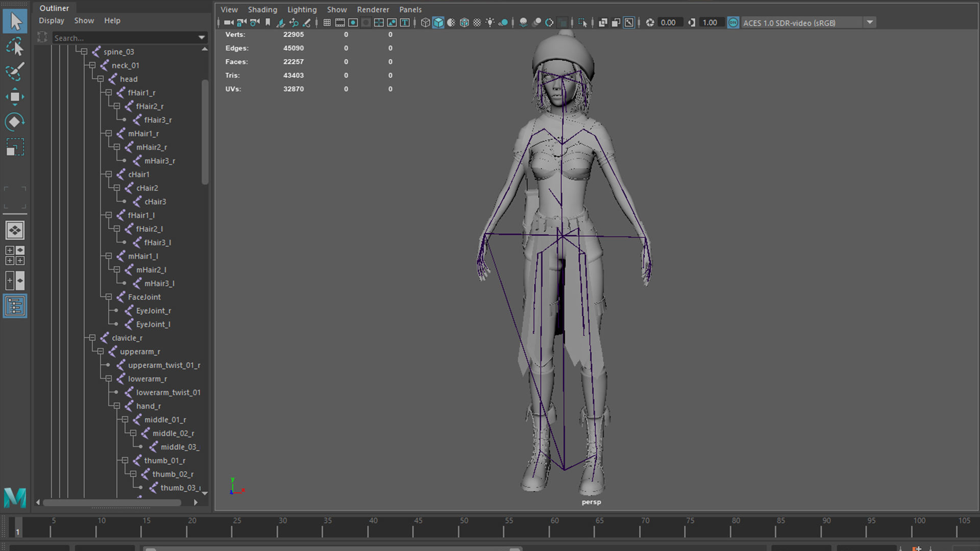Open the Shading panel menu
980x551 pixels.
(x=262, y=9)
